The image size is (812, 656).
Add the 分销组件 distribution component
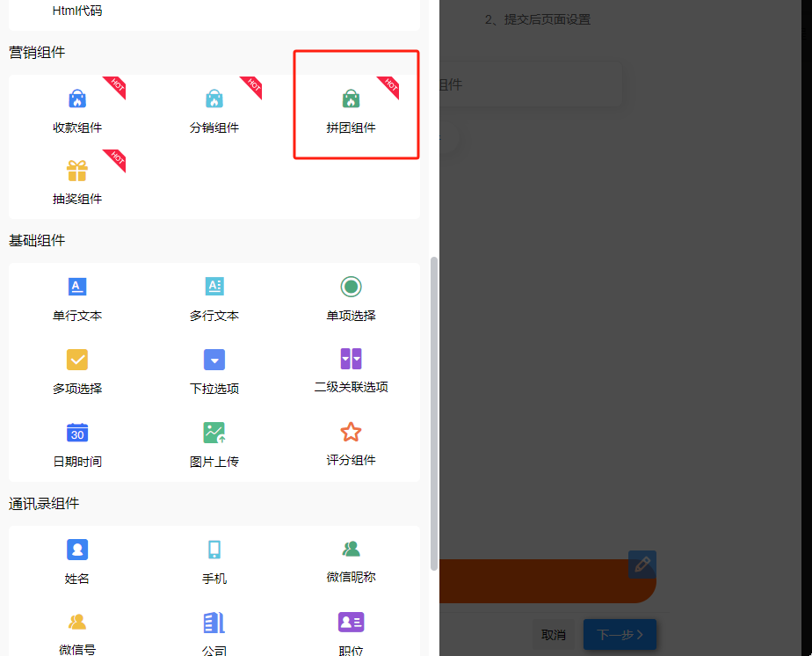pos(214,111)
